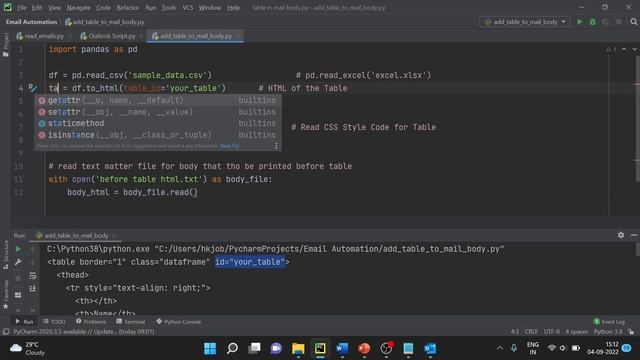Toggle read-only lock icon in status bar
The height and width of the screenshot is (360, 640).
click(631, 331)
